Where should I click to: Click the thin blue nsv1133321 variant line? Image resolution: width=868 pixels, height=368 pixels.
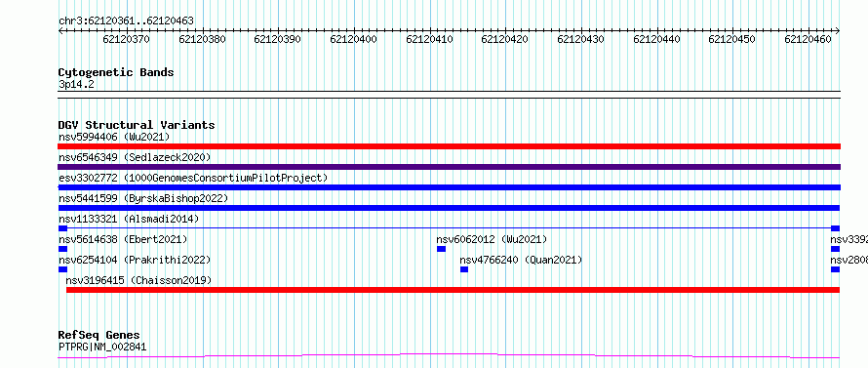click(x=449, y=228)
